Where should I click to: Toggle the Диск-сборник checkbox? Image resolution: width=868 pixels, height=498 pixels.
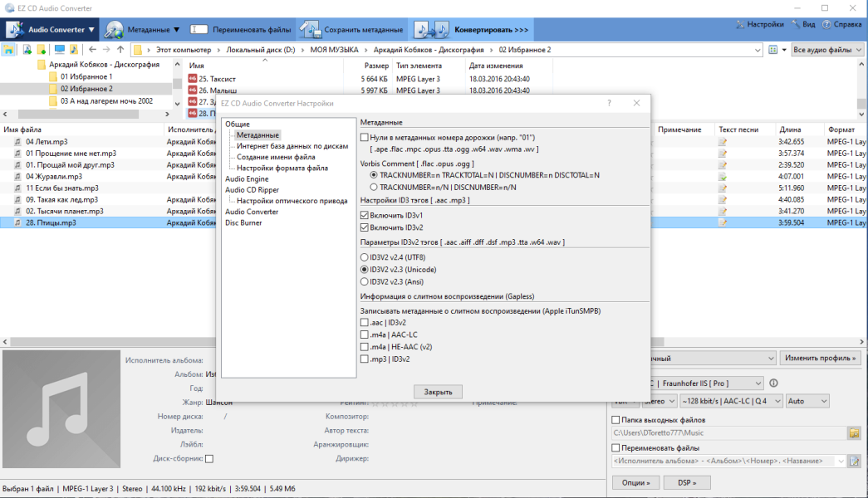[x=209, y=459]
